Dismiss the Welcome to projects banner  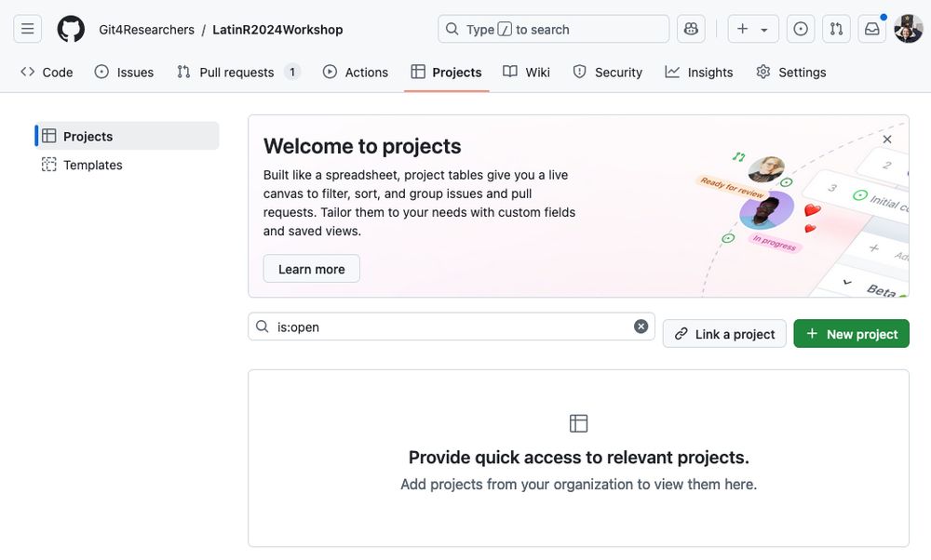click(x=886, y=138)
